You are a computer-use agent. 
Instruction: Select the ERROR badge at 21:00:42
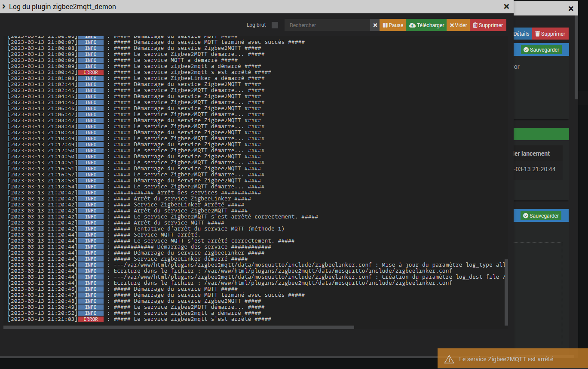(91, 72)
